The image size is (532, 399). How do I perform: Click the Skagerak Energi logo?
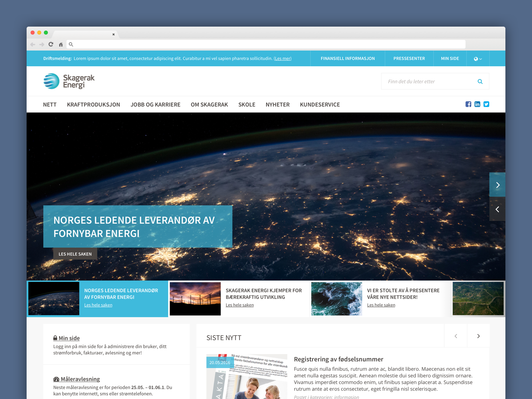coord(69,81)
